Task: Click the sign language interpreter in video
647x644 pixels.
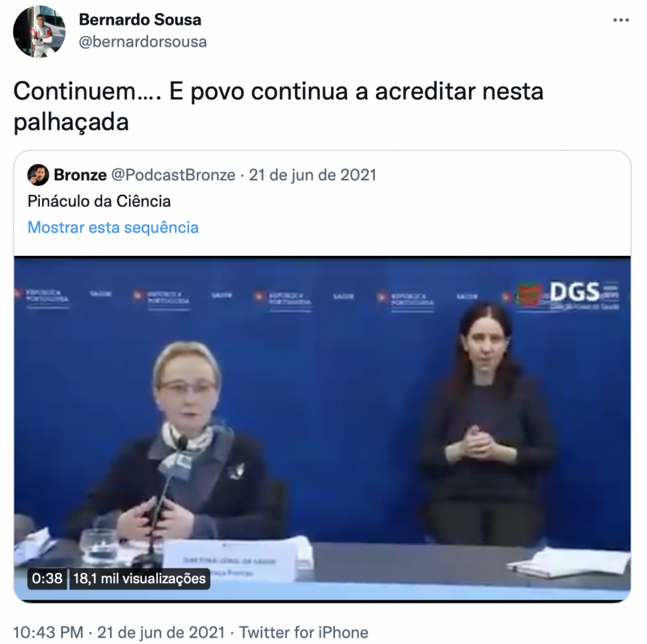Action: point(486,423)
